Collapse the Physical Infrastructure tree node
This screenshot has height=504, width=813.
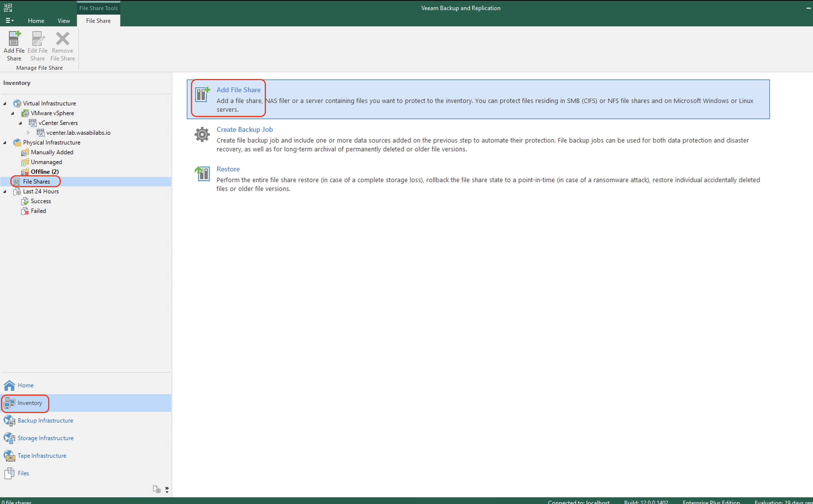[5, 143]
